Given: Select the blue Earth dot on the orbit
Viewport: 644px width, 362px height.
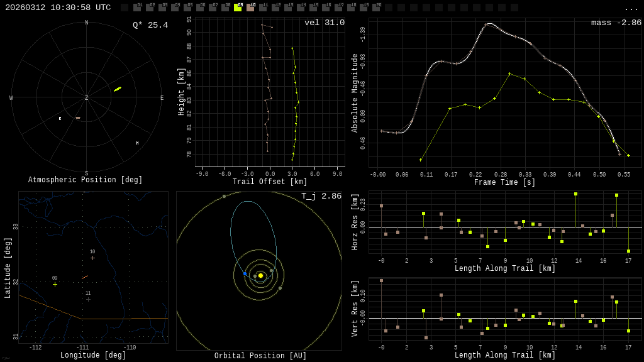Looking at the screenshot, I should tap(245, 273).
